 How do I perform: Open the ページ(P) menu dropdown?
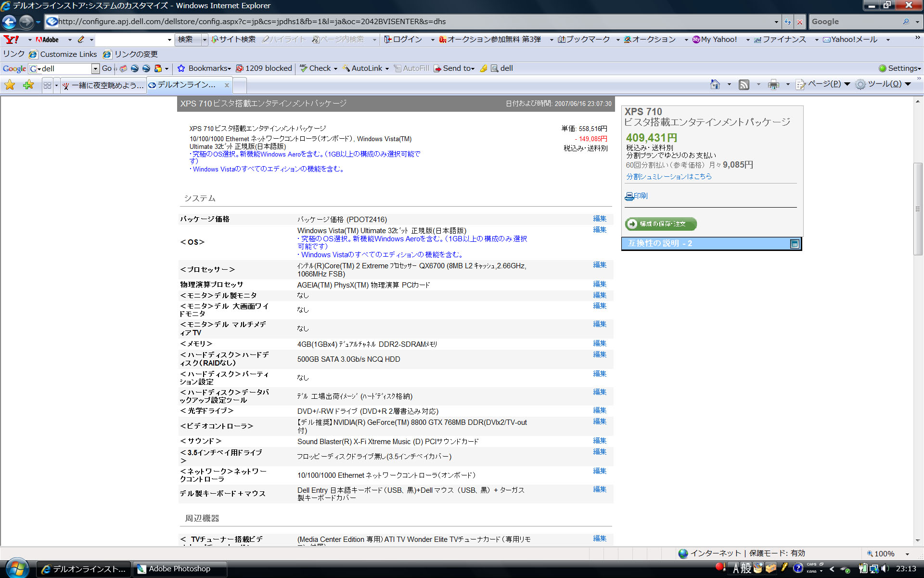click(847, 84)
